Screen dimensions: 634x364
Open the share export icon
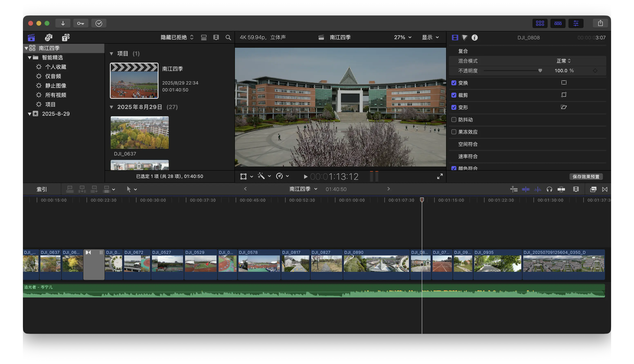[600, 23]
